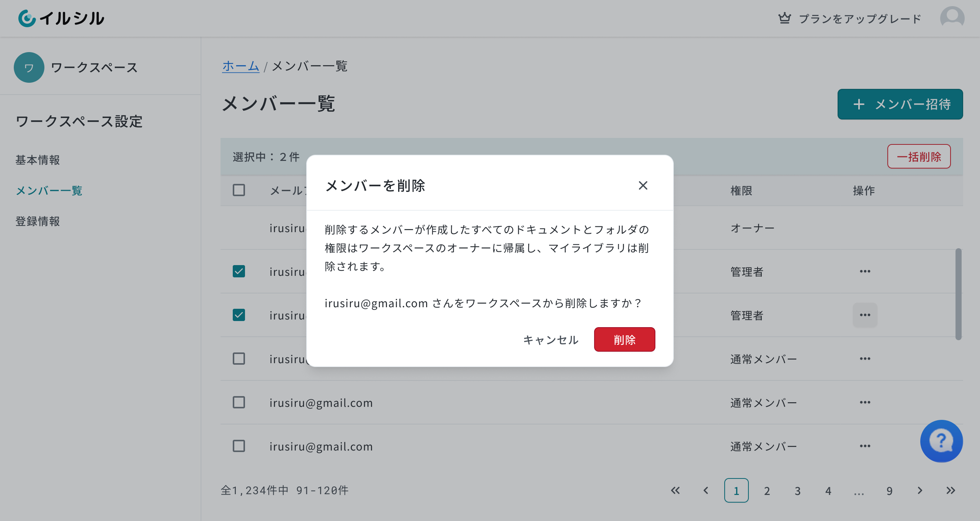Click the 権限 column header
This screenshot has height=521, width=980.
coord(742,190)
